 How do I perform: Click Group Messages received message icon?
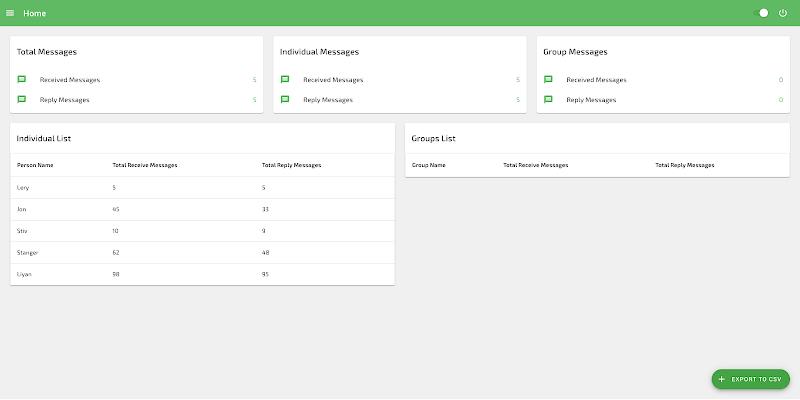coord(548,79)
